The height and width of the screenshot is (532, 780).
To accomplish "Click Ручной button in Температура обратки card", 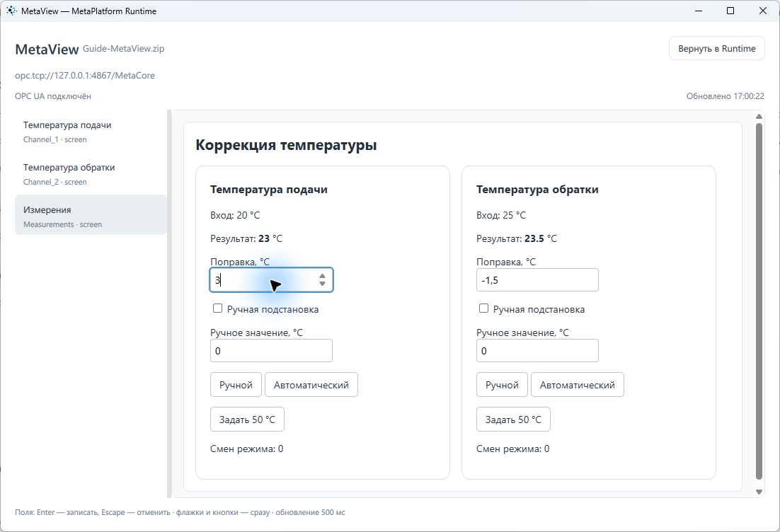I will pyautogui.click(x=502, y=384).
